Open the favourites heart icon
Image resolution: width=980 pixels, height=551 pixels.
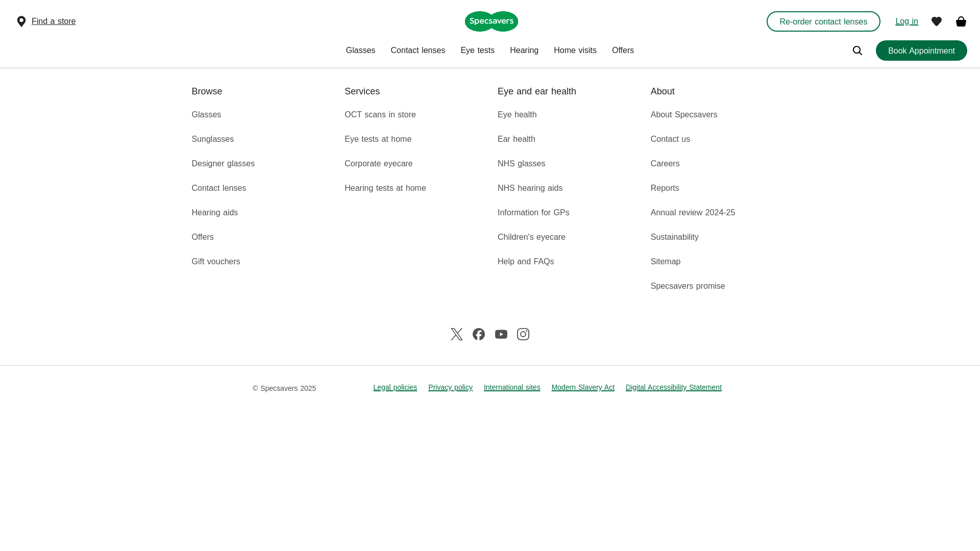click(x=936, y=21)
